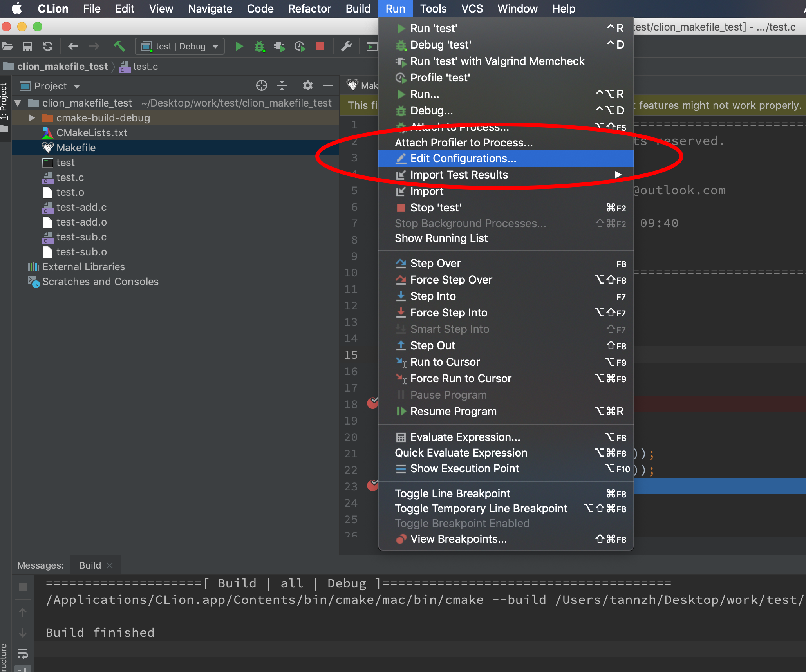Open the Project view dropdown arrow
The image size is (806, 672).
(x=77, y=86)
